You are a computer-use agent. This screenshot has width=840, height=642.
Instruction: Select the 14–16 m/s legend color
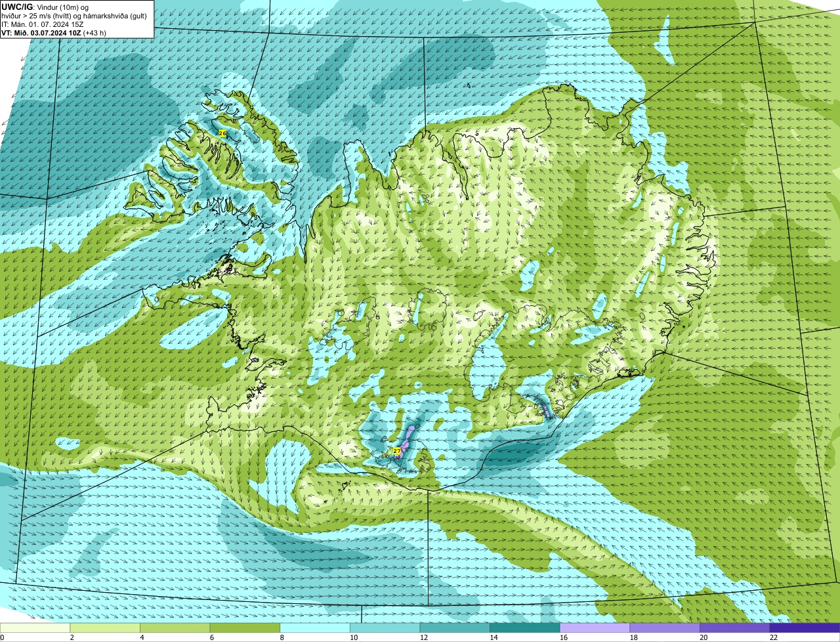pos(525,628)
